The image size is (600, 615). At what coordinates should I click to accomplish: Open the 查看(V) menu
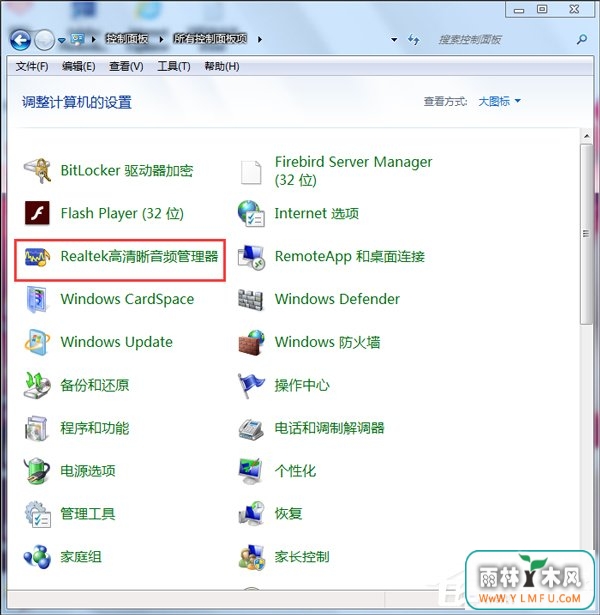point(126,66)
